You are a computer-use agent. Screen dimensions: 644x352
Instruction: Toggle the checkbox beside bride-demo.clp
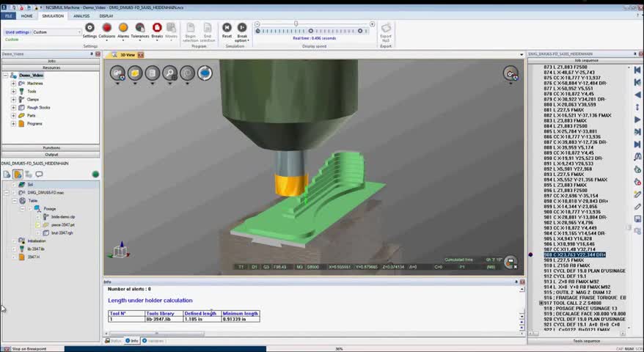(38, 217)
